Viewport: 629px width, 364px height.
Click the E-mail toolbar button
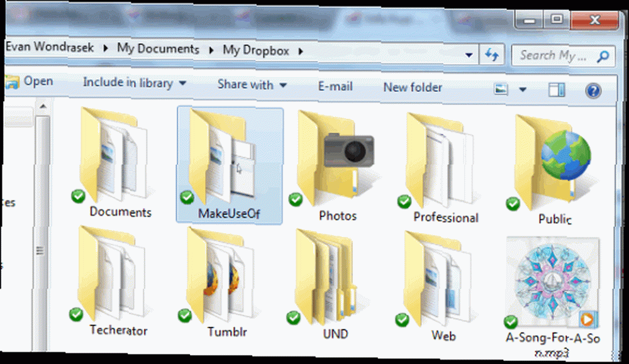[x=335, y=86]
